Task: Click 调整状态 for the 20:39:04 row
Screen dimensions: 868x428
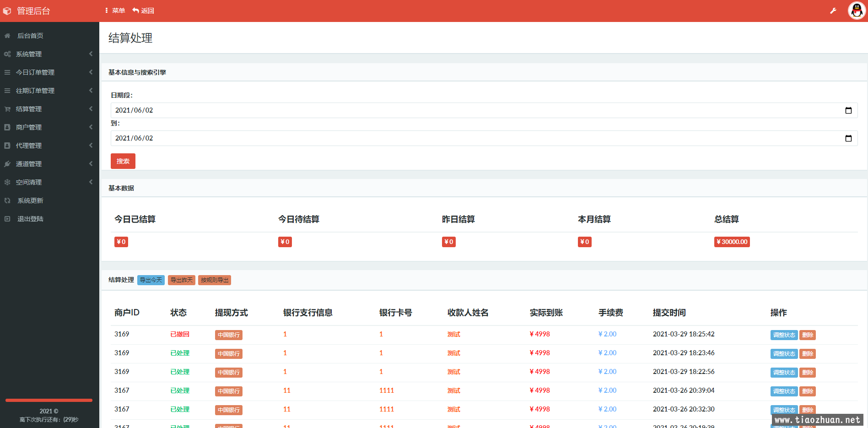Action: pos(784,391)
